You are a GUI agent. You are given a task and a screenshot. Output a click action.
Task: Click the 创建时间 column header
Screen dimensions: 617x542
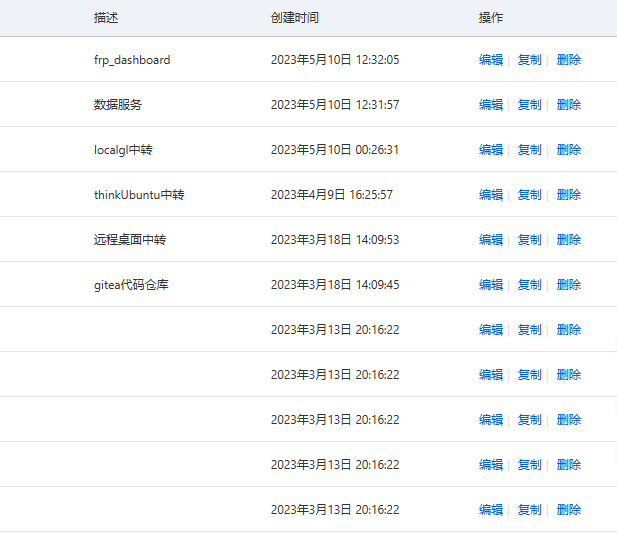click(x=295, y=18)
